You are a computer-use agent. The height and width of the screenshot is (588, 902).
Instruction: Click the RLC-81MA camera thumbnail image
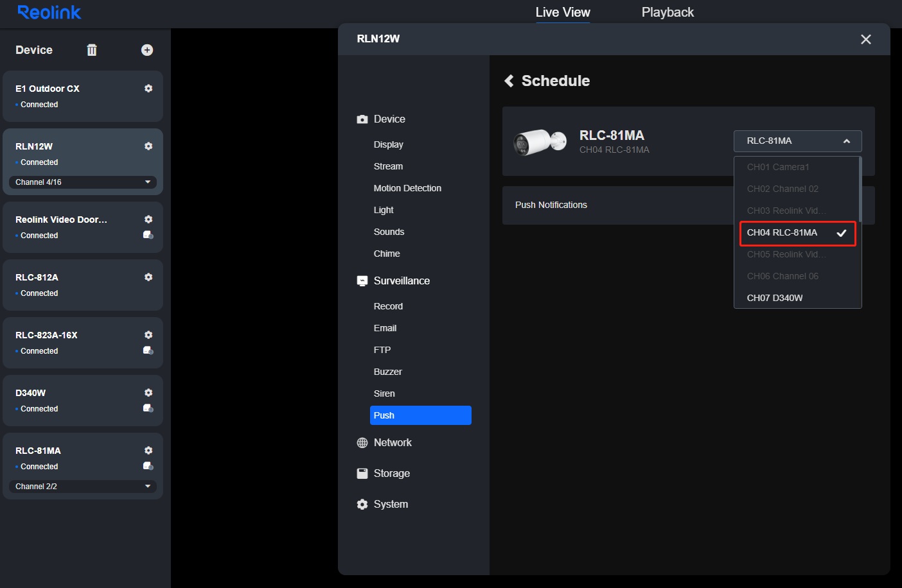[540, 142]
